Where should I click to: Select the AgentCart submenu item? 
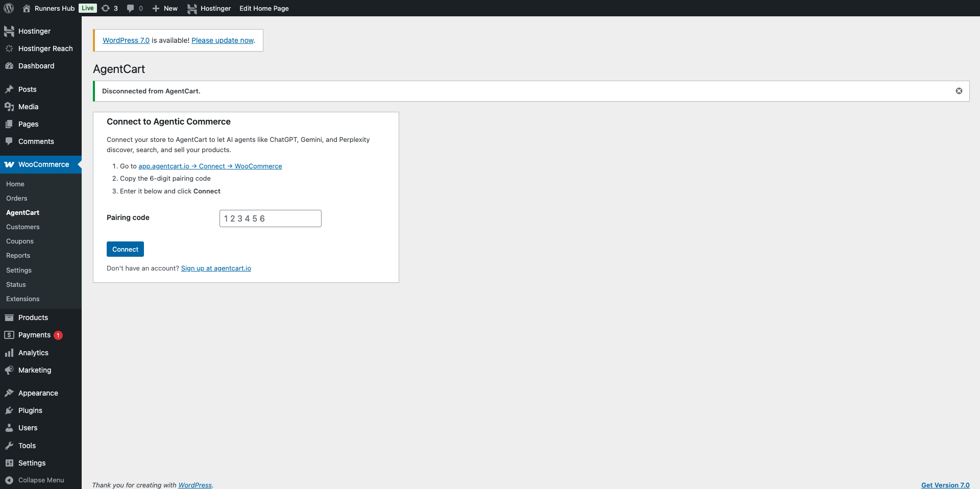tap(22, 212)
